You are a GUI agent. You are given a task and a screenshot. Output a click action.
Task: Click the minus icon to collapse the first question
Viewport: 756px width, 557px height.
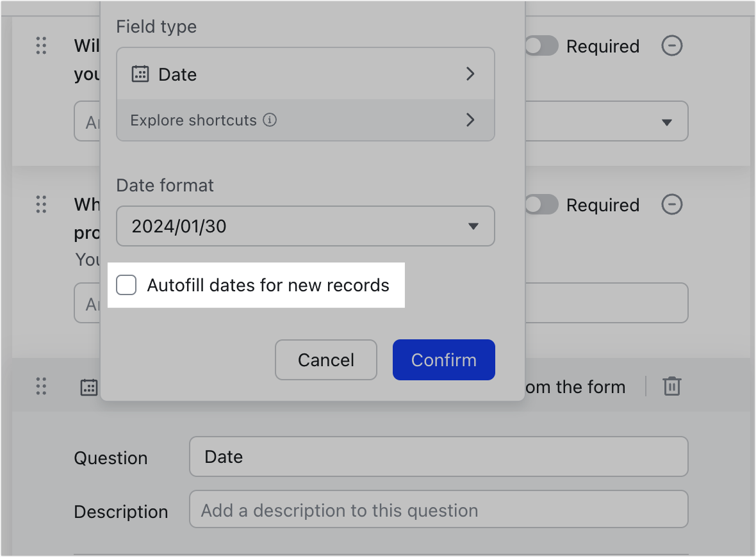(671, 45)
